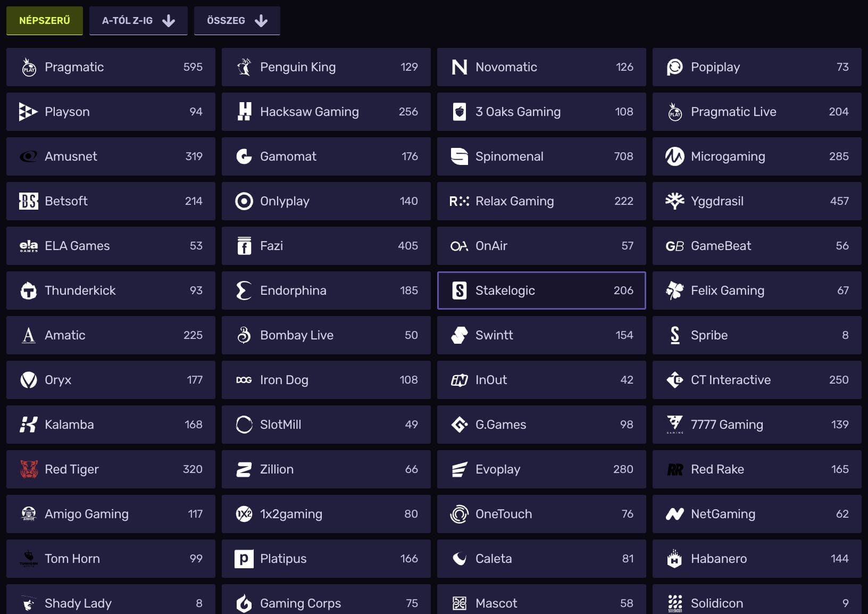Select the Népszerű sorting tab

(45, 21)
